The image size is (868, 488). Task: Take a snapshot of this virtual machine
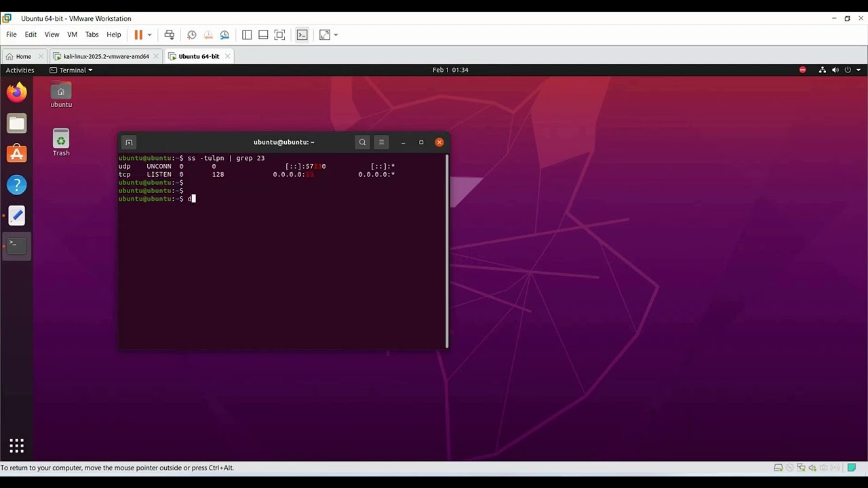192,35
